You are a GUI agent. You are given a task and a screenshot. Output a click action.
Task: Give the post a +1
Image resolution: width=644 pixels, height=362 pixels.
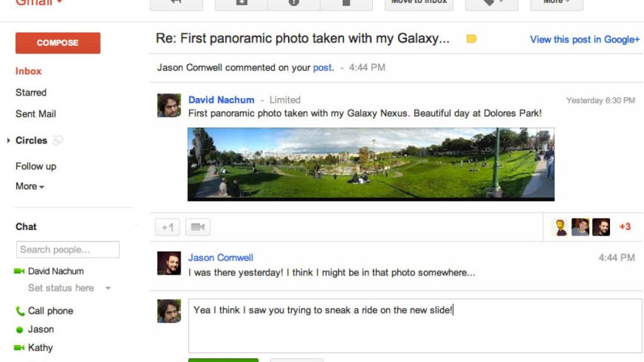167,227
